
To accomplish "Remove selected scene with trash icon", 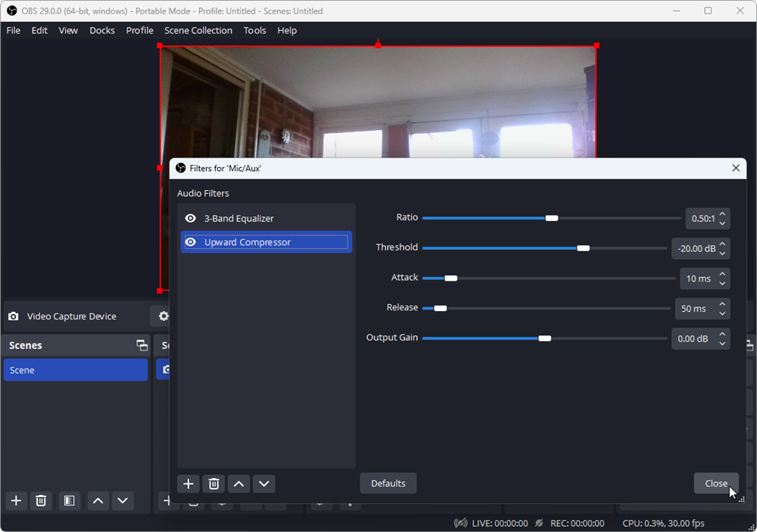I will tap(41, 500).
